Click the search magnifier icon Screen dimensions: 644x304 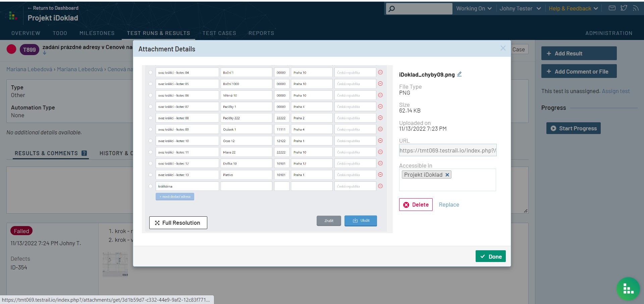(392, 9)
